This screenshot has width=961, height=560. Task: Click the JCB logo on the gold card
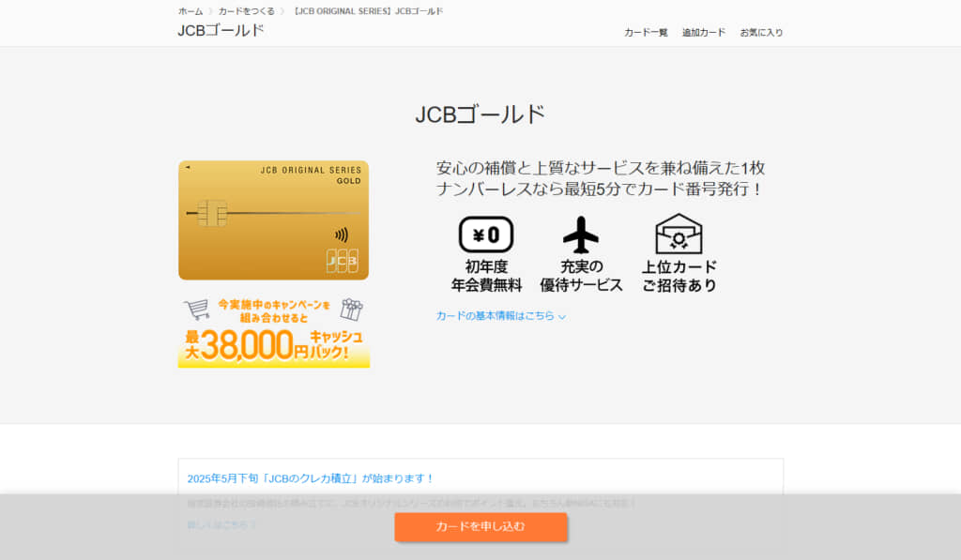(342, 261)
